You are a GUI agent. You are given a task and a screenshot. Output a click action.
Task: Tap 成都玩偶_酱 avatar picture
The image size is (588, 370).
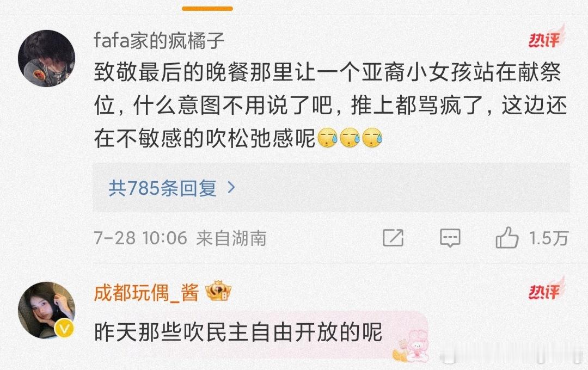pyautogui.click(x=46, y=310)
